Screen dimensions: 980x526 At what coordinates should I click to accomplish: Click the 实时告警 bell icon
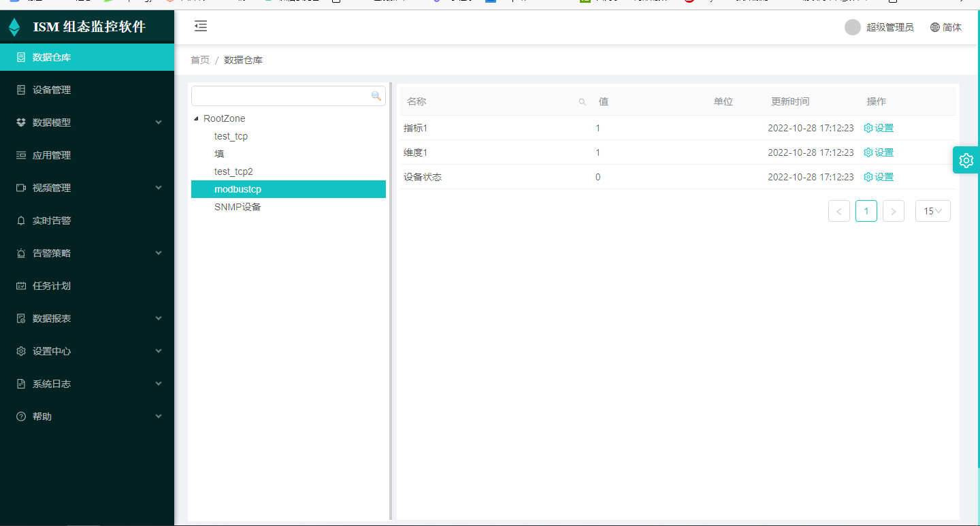[21, 220]
